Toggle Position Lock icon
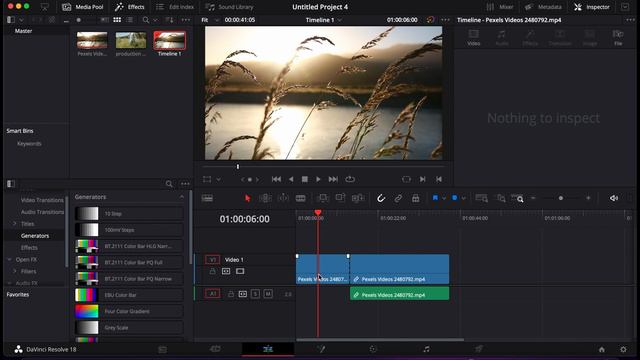The image size is (640, 360). click(416, 198)
